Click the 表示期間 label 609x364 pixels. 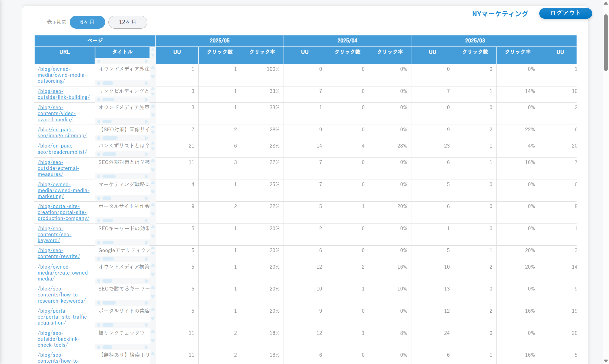click(57, 22)
